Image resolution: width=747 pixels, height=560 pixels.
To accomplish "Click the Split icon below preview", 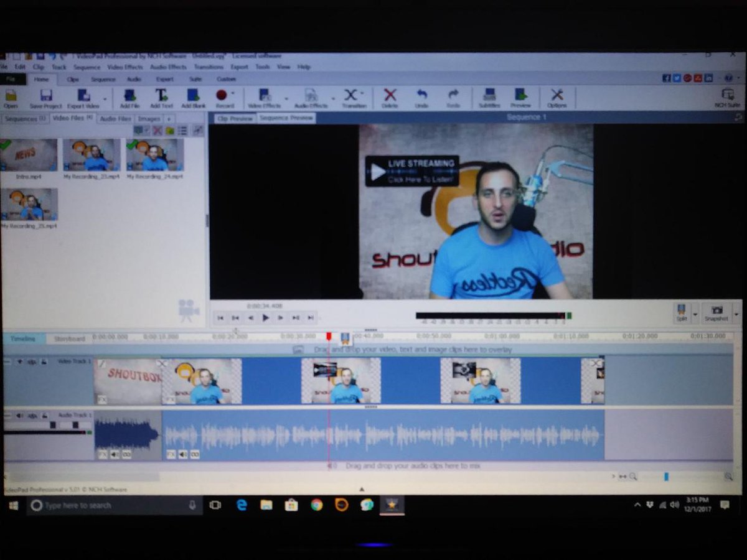I will [682, 312].
